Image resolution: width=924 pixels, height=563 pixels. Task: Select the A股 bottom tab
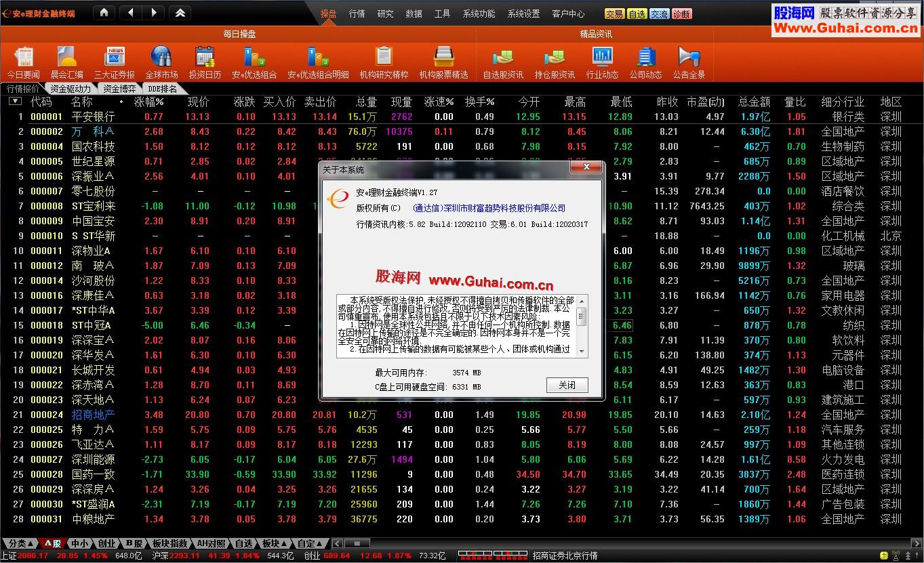53,543
